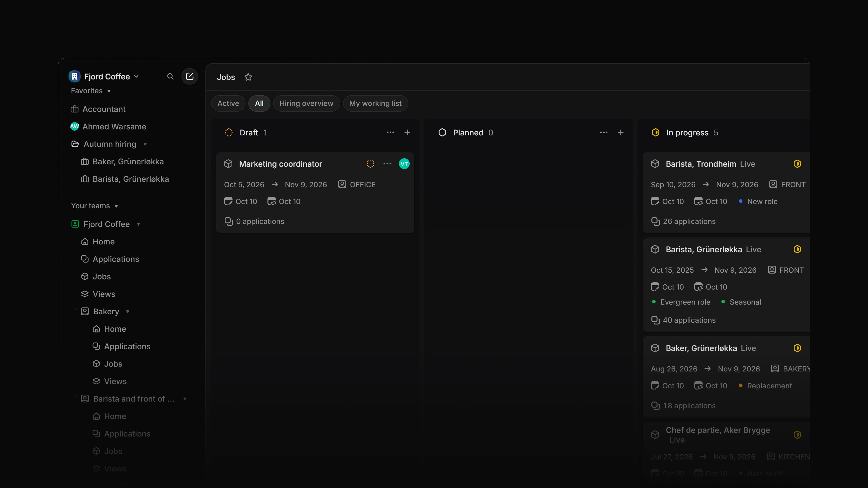
Task: Click the Planned column header icon
Action: (442, 133)
